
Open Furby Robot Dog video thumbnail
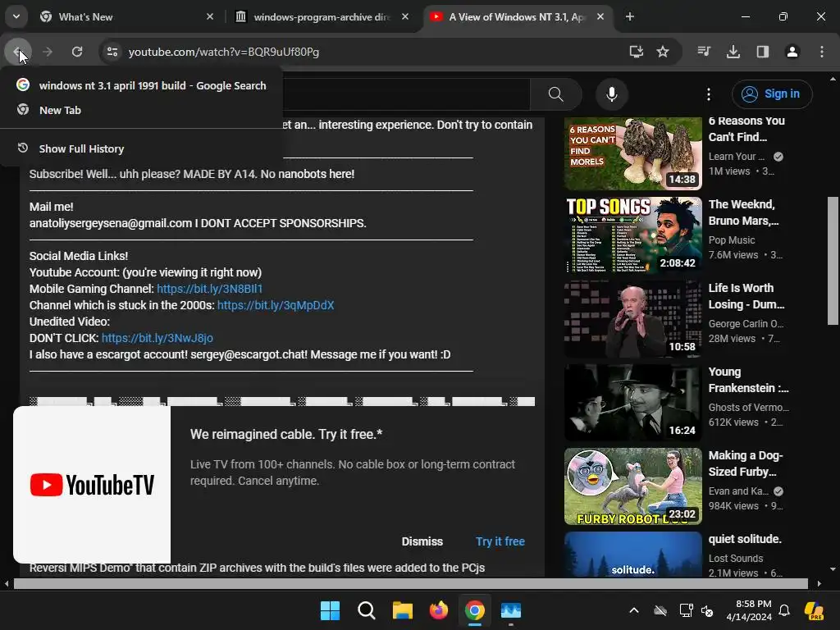point(632,486)
